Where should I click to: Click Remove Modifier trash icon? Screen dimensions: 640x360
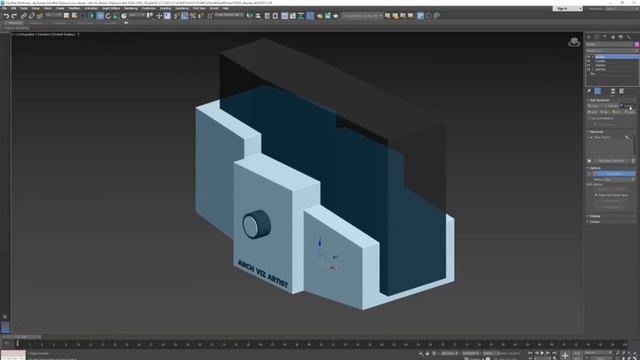[613, 91]
